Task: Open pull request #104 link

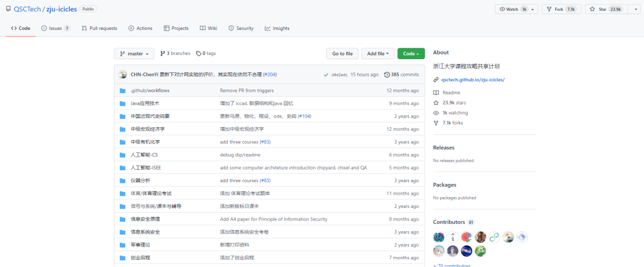Action: click(x=304, y=116)
